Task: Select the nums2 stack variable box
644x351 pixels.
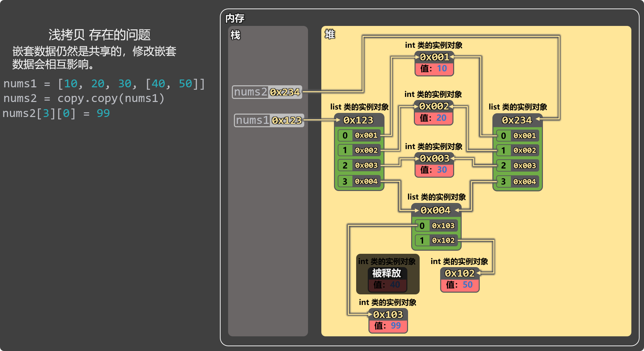Action: [267, 92]
